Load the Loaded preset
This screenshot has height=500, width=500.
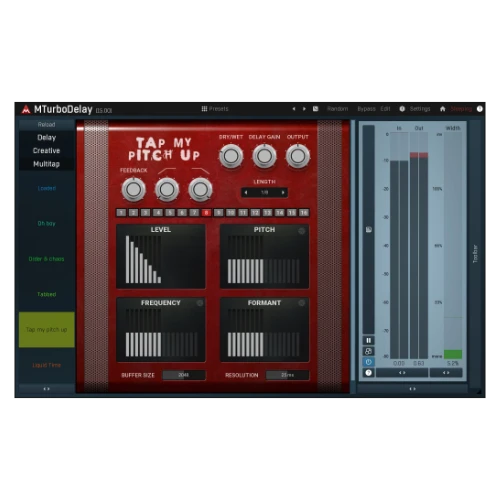pyautogui.click(x=46, y=188)
